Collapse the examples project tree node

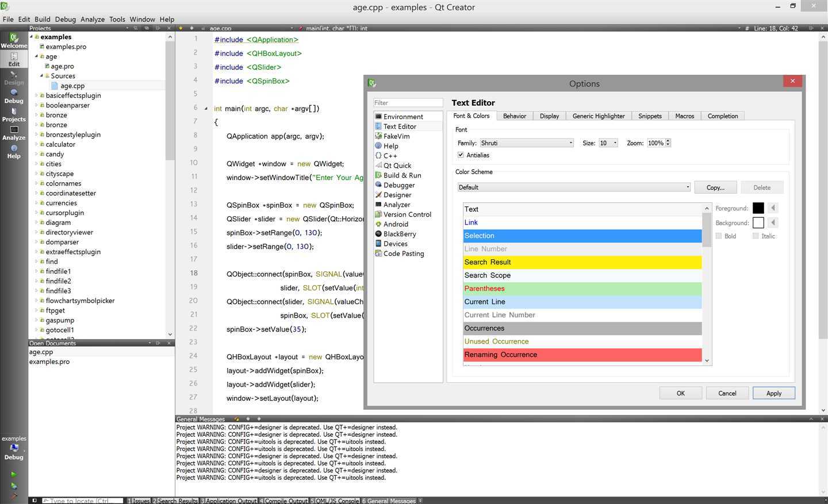31,37
